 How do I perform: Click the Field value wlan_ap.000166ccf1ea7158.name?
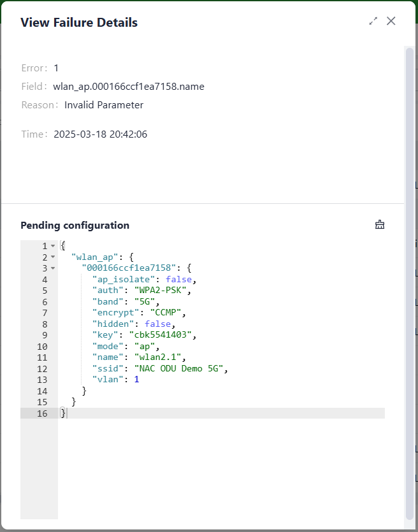coord(129,87)
